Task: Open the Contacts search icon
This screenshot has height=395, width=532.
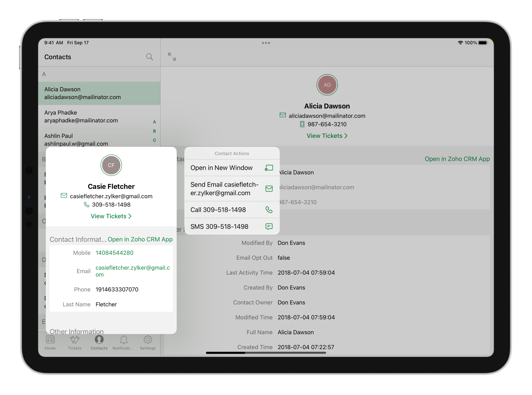Action: click(150, 57)
